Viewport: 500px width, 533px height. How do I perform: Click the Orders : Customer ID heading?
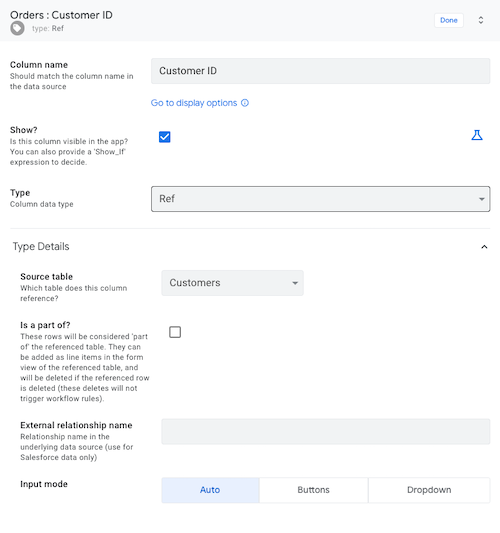(x=61, y=15)
